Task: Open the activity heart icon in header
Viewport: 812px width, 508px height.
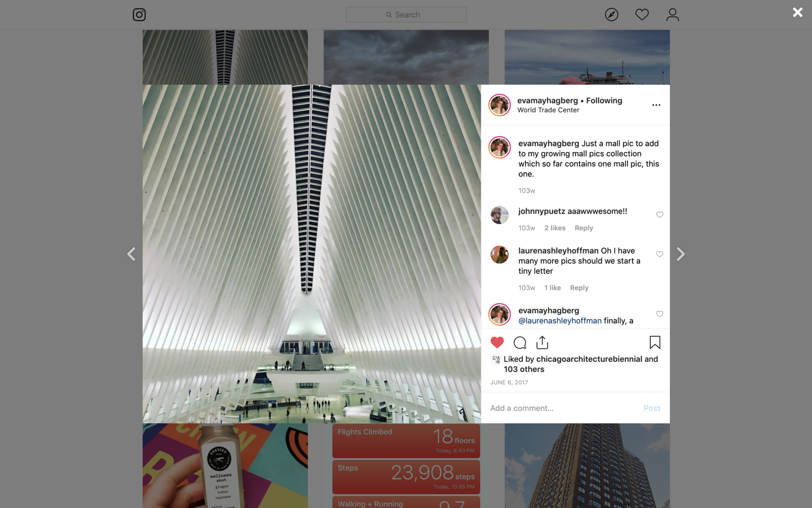Action: pos(642,15)
